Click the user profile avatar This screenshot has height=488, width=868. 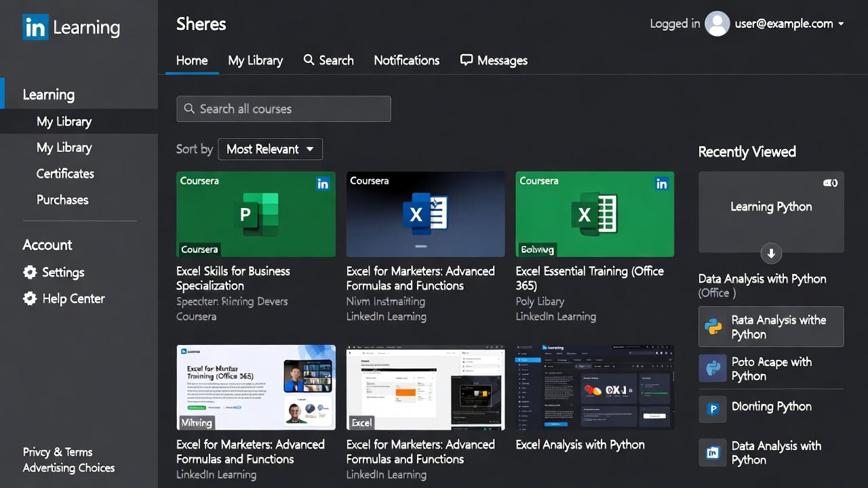coord(717,24)
